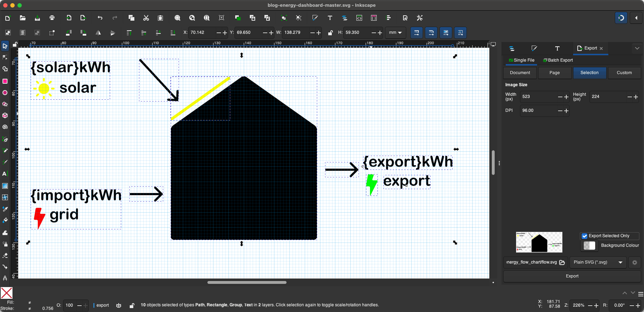Viewport: 644px width, 312px height.
Task: Open the Export panel tab
Action: pyautogui.click(x=590, y=48)
